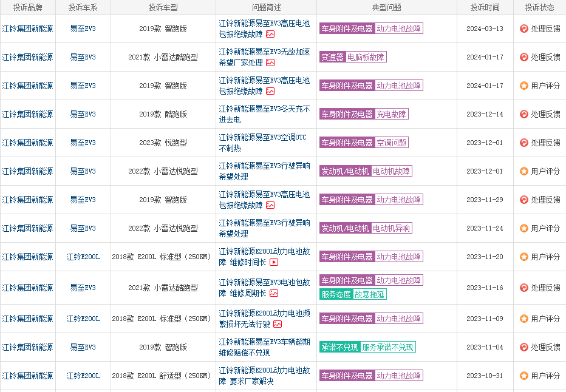Open the complaint 易至EV3车辆超期维修赔偿不兑现
Screen dimensions: 566x392
click(x=264, y=347)
